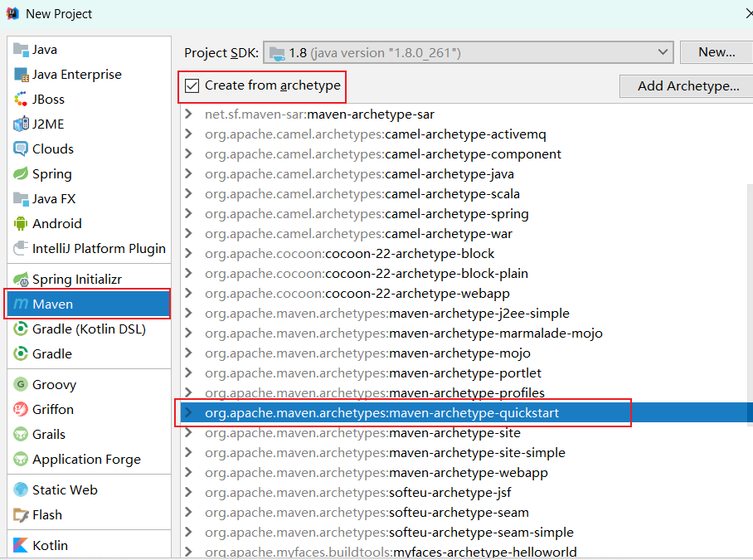Click the Kotlin icon

click(x=21, y=545)
